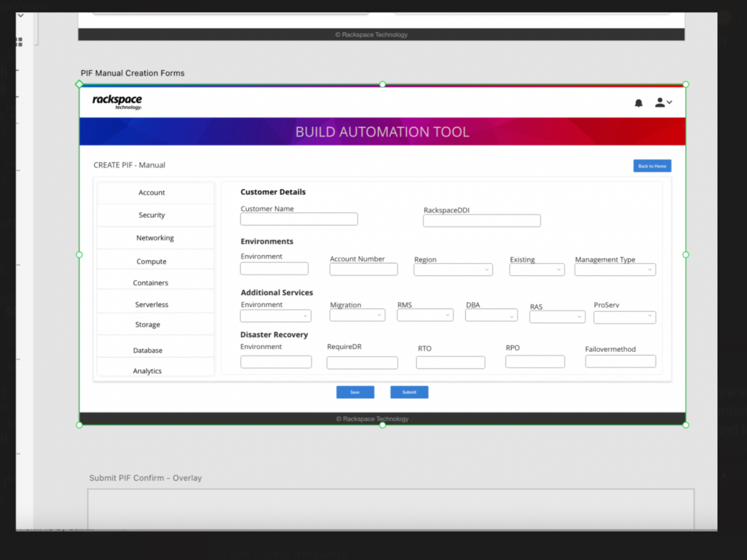
Task: Click the notification bell icon
Action: click(639, 103)
